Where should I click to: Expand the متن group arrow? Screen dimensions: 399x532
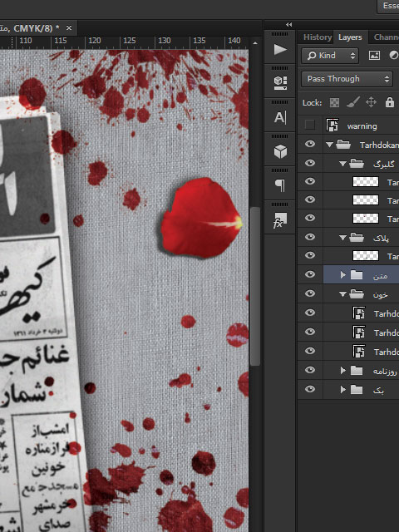343,274
